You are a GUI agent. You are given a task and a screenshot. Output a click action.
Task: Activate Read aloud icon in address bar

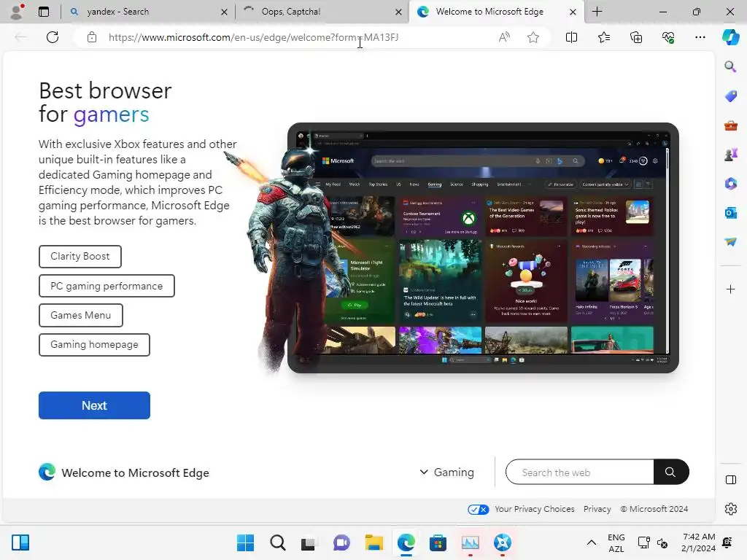pyautogui.click(x=504, y=37)
